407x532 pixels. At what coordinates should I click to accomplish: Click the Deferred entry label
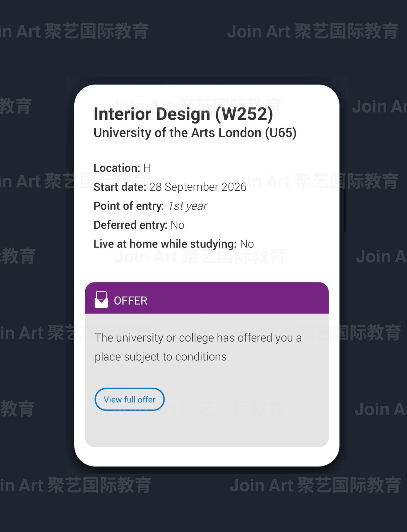130,225
